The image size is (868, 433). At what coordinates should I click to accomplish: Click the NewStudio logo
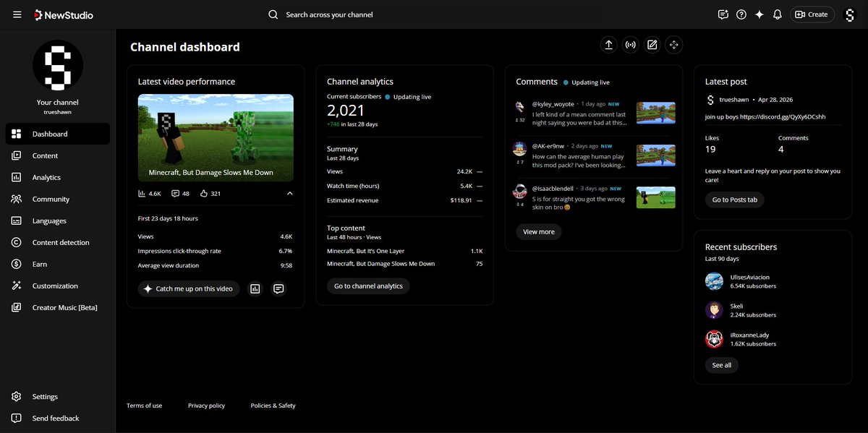point(63,14)
